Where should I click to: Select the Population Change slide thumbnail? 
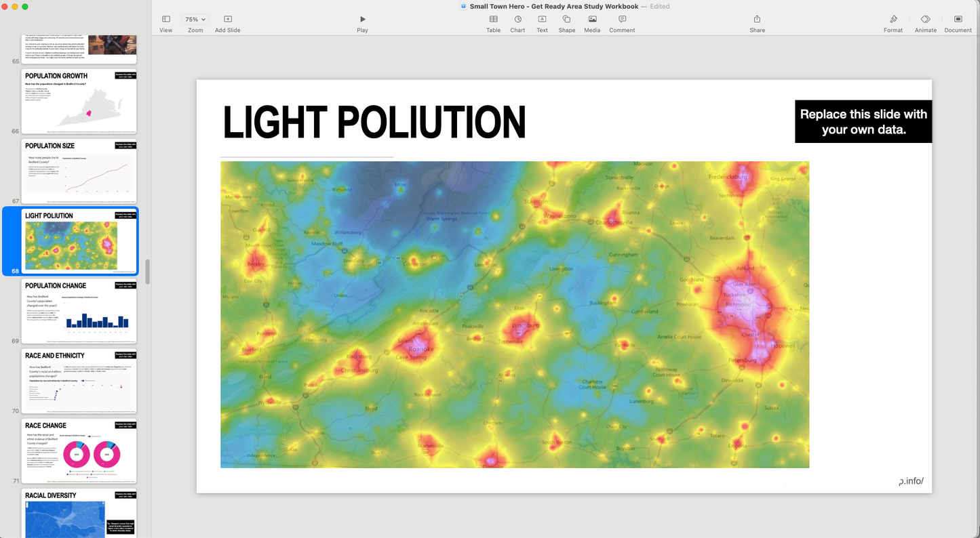coord(79,311)
